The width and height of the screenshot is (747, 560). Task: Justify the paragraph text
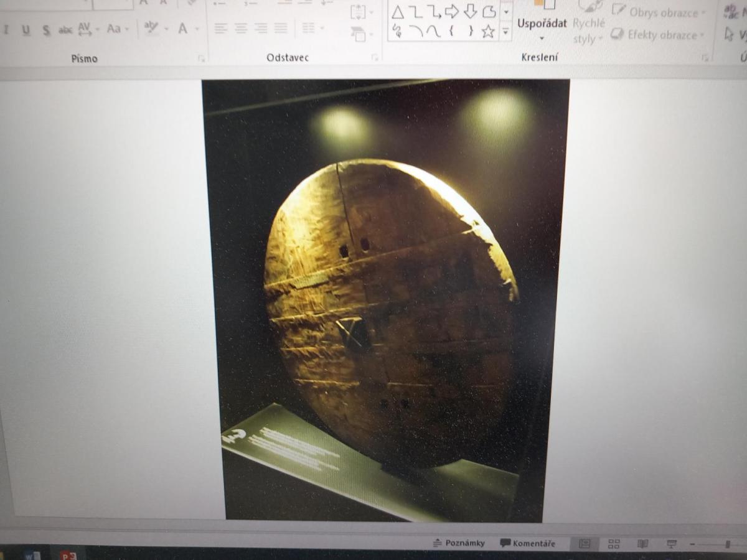coord(281,28)
